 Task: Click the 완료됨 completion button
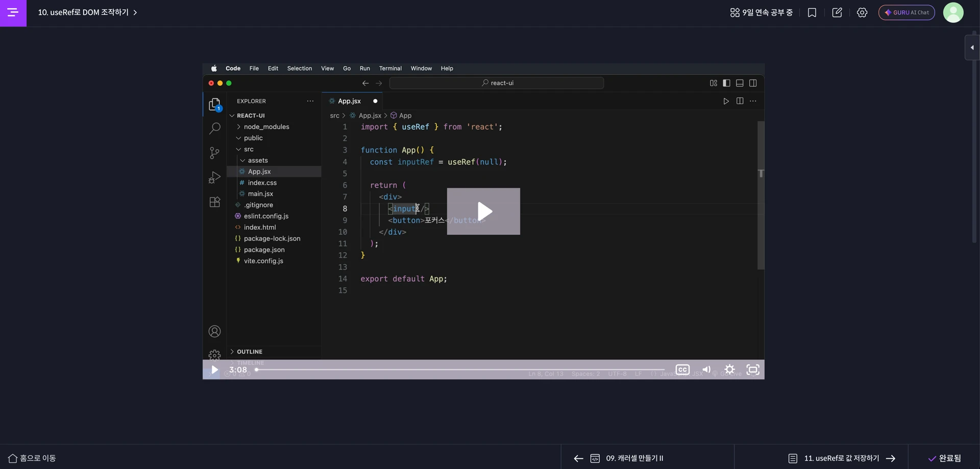944,459
